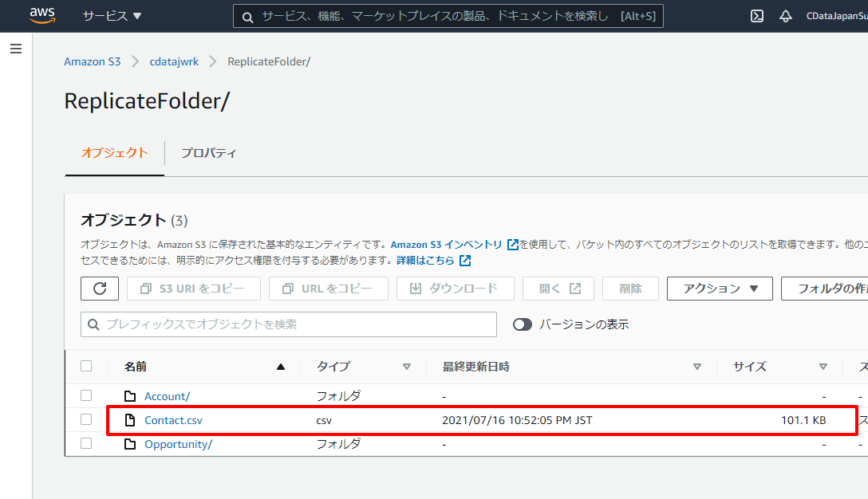Click the Account/ folder icon

130,396
